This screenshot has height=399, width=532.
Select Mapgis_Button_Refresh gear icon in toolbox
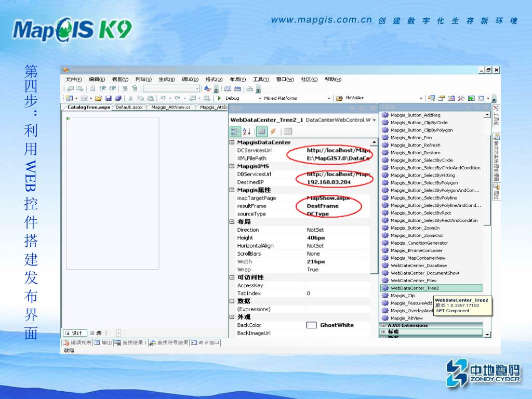point(385,145)
